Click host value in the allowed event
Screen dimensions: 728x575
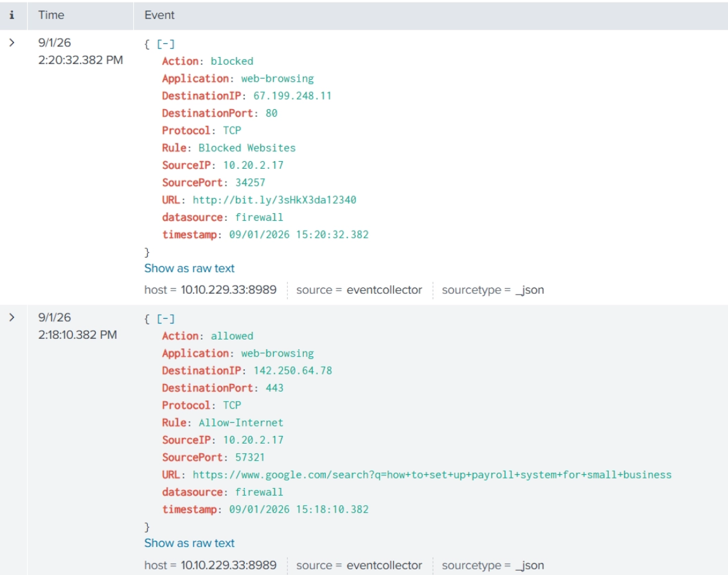pos(228,565)
